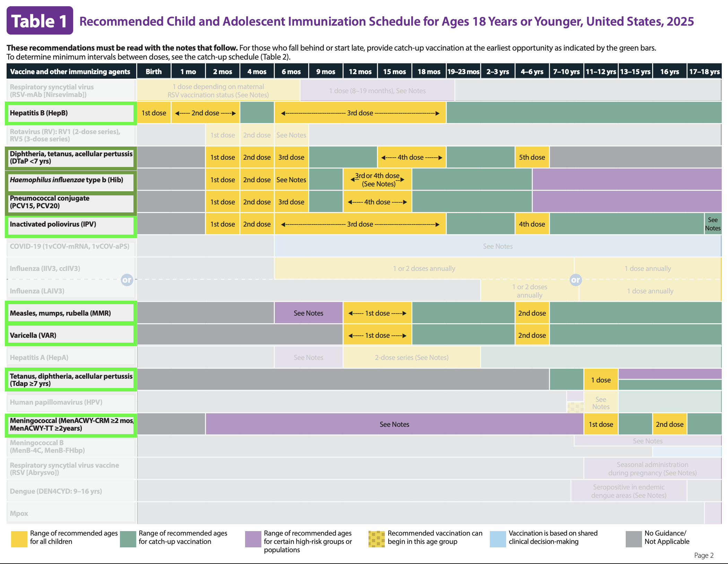
Task: Click the 'or' circle between Influenza rows
Action: pos(127,280)
